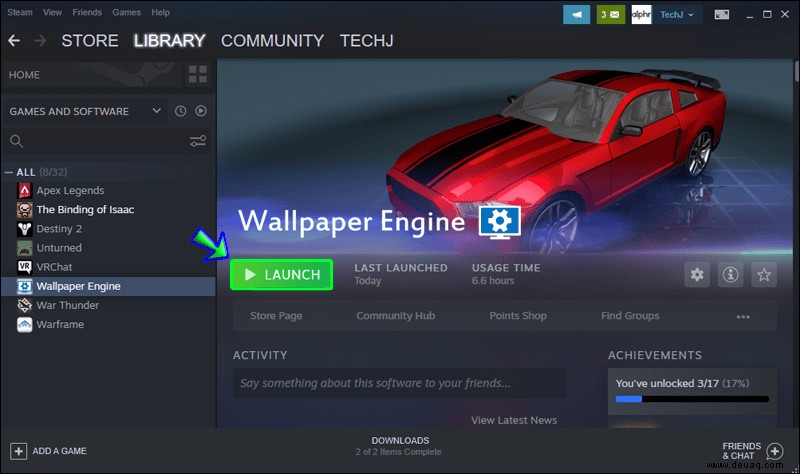Click Add a Game plus icon

click(18, 451)
